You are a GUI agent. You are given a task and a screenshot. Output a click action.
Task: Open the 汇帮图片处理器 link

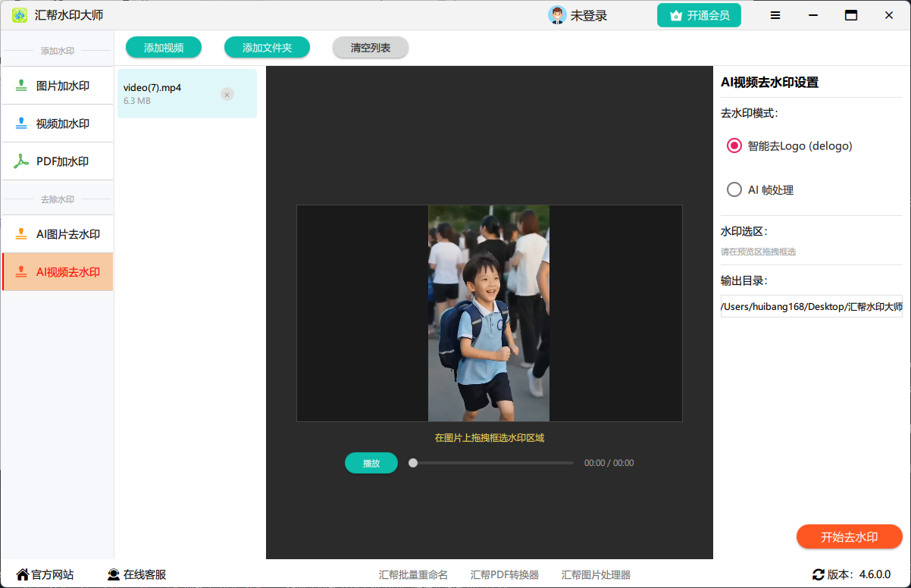[596, 575]
